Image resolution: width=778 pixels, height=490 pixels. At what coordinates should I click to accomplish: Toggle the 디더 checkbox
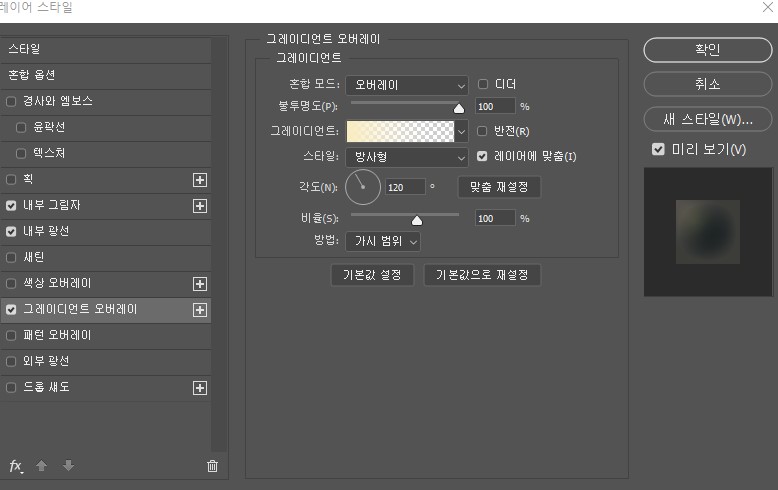coord(482,84)
